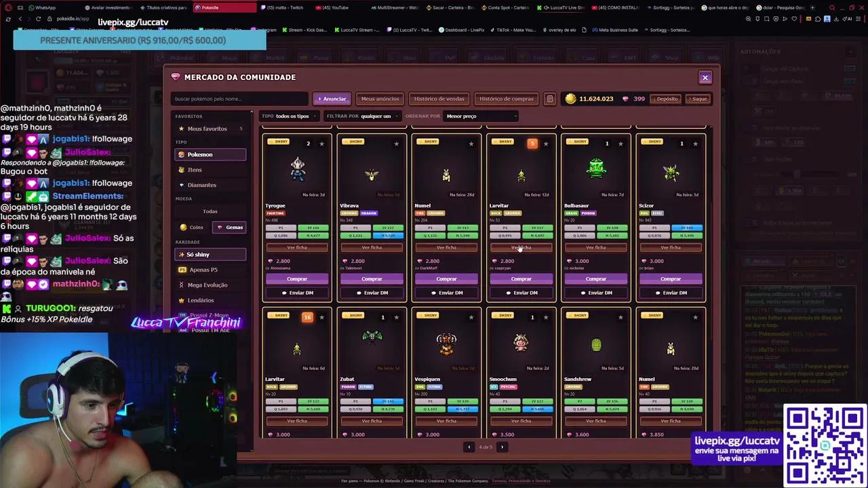
Task: Favorite the Tyrogue card with its star
Action: click(321, 144)
